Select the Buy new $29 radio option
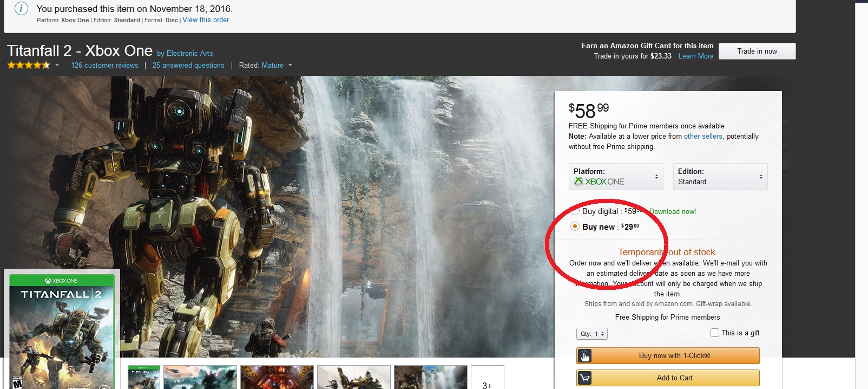Image resolution: width=868 pixels, height=389 pixels. tap(575, 226)
